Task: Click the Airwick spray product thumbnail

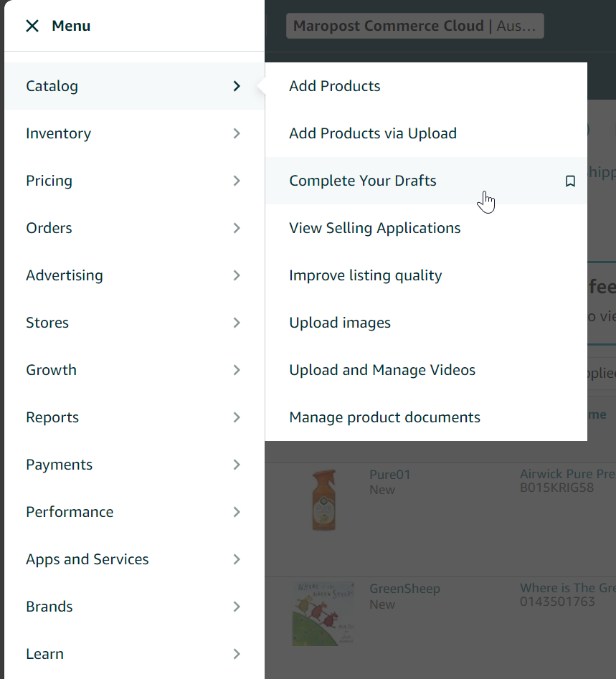Action: click(324, 500)
